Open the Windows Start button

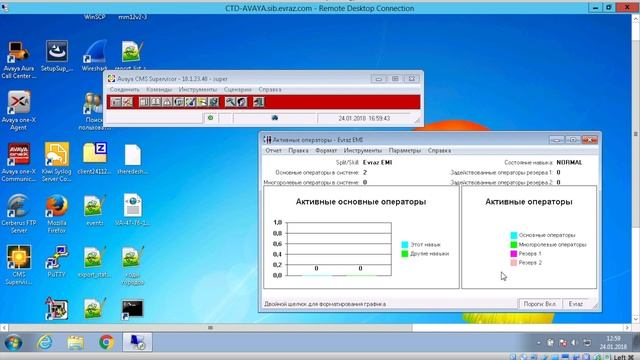point(13,342)
